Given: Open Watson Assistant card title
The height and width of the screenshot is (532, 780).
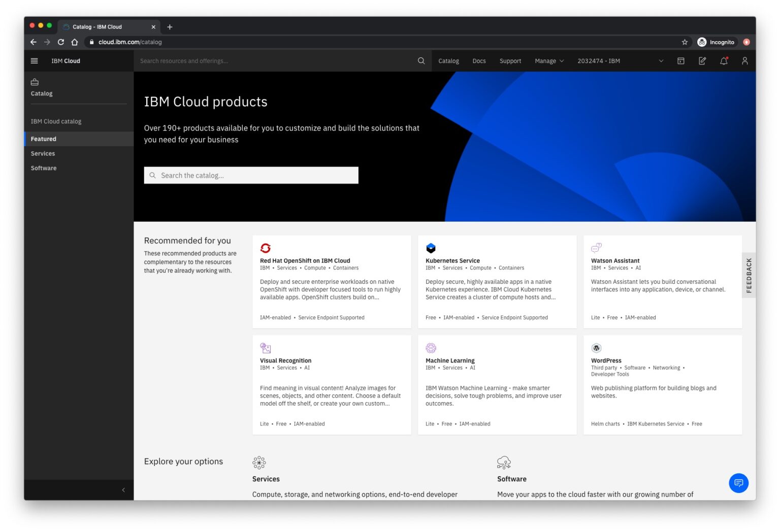Looking at the screenshot, I should [x=615, y=260].
